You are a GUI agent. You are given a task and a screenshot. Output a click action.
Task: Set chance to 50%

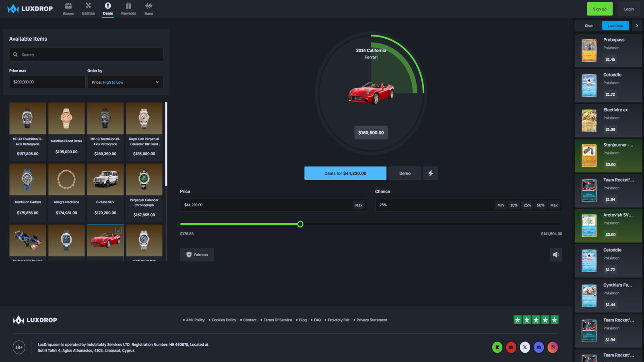point(541,205)
